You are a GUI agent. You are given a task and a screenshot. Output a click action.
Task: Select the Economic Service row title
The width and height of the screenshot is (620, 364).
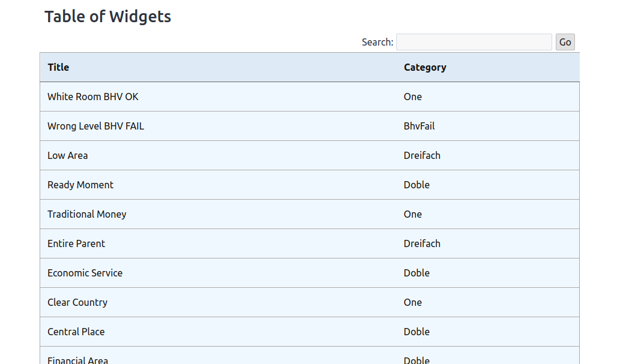tap(85, 273)
